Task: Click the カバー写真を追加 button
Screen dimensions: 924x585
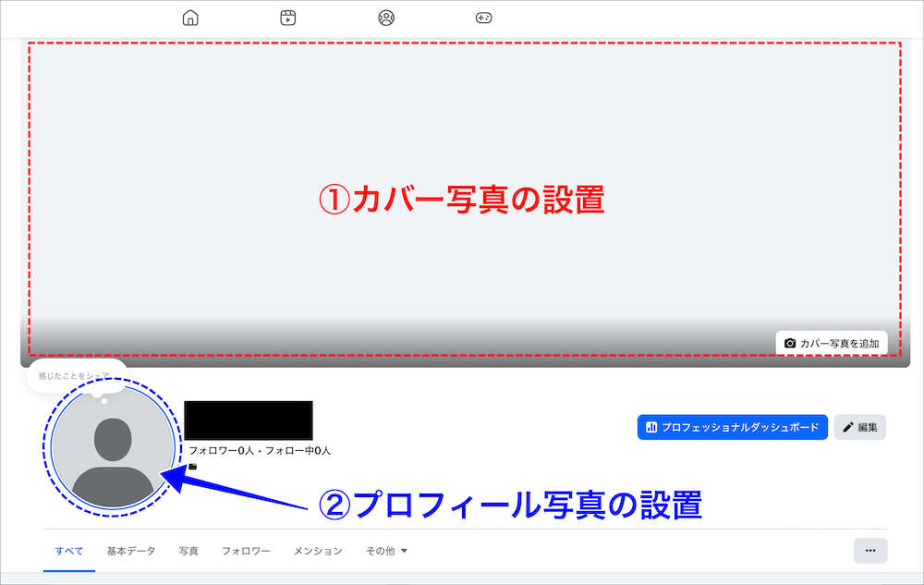Action: [832, 343]
